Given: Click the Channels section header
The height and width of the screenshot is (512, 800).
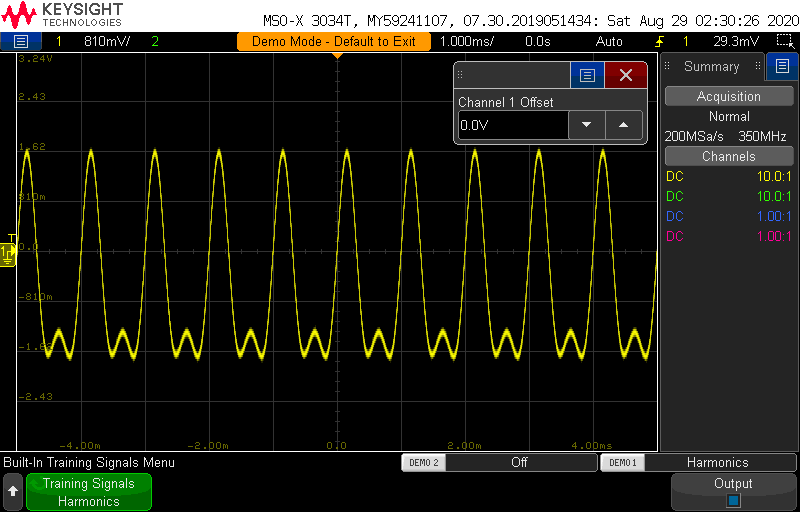Looking at the screenshot, I should coord(728,157).
